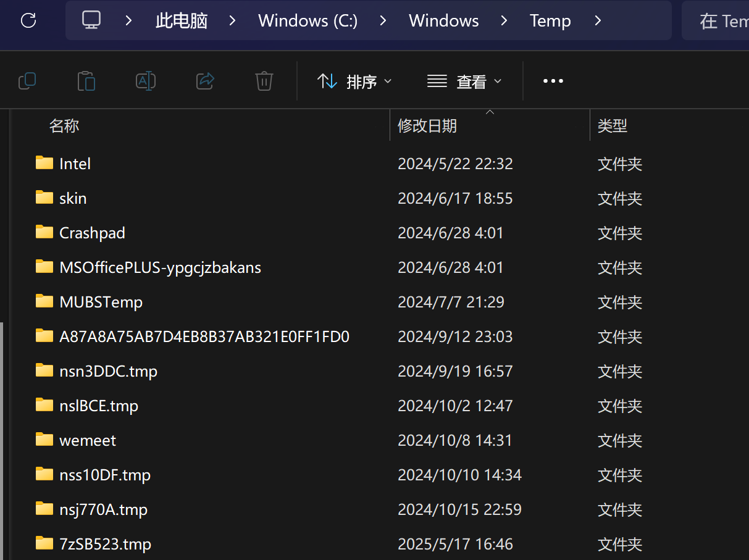Select the copy icon in the toolbar

(x=27, y=80)
